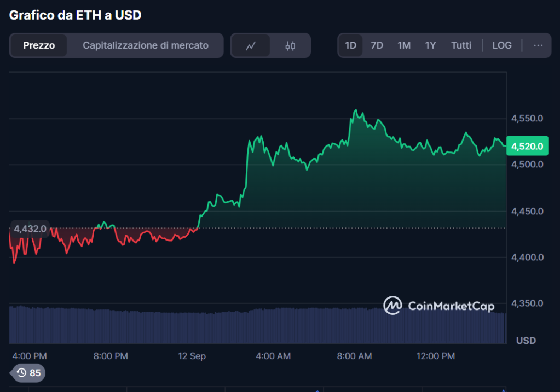
Task: Show all data with Tutti
Action: (461, 45)
